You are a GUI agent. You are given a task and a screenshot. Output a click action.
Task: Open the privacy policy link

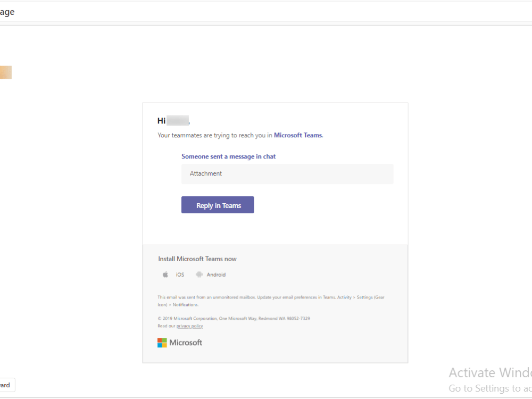tap(190, 326)
